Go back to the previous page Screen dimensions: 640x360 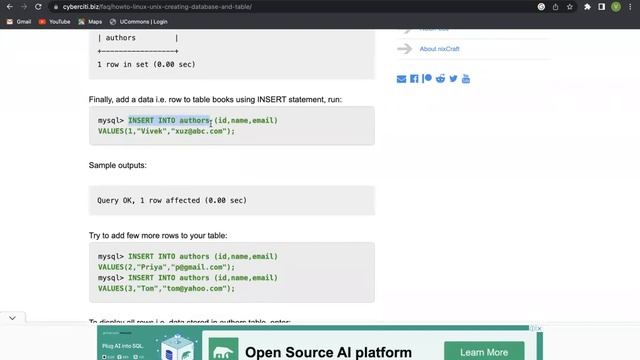pos(9,7)
